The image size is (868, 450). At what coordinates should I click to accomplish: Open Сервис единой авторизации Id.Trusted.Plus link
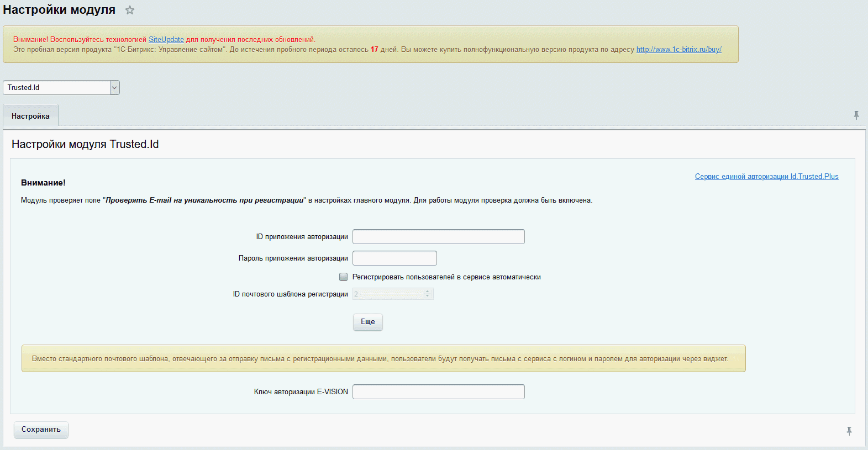pos(767,177)
